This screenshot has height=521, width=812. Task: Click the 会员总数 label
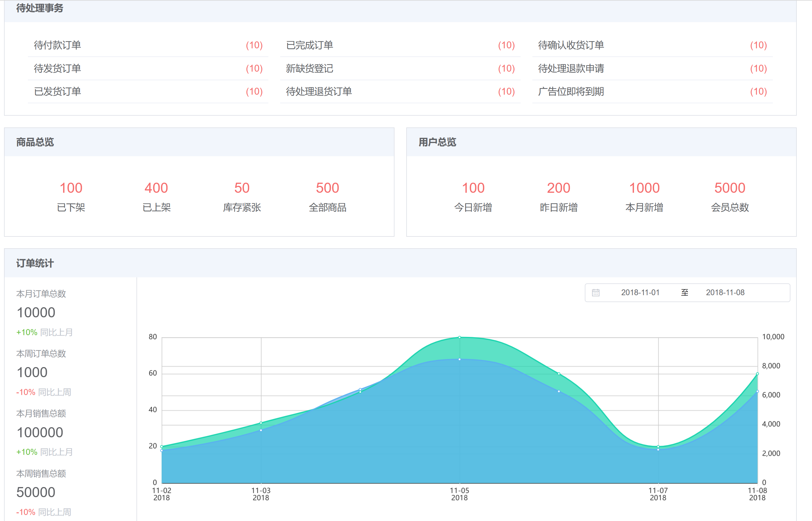point(730,207)
